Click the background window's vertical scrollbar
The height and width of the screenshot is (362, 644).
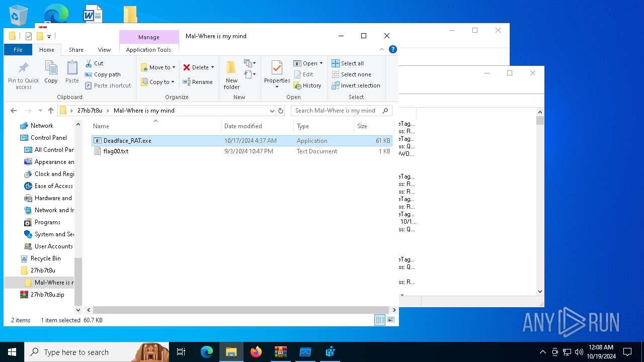point(540,202)
